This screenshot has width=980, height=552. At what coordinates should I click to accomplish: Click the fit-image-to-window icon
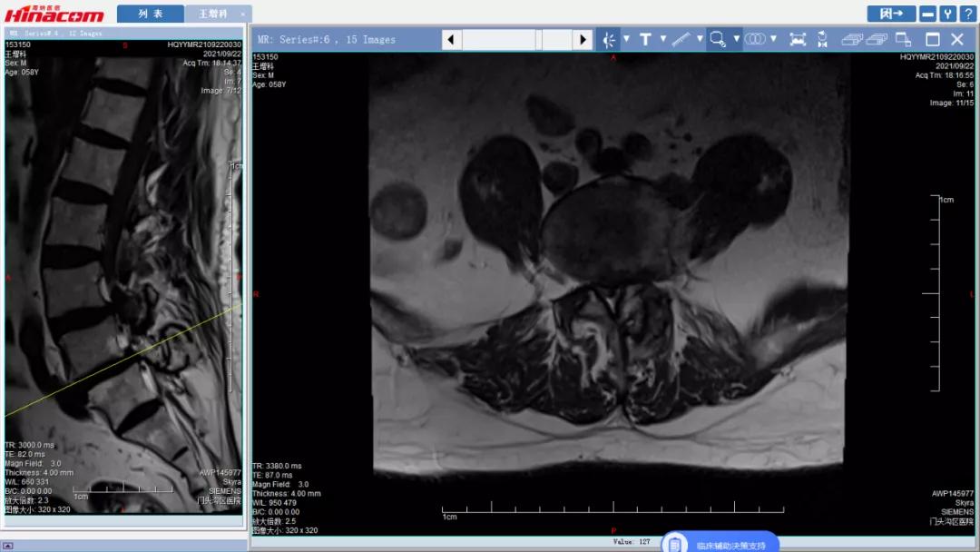pyautogui.click(x=798, y=39)
